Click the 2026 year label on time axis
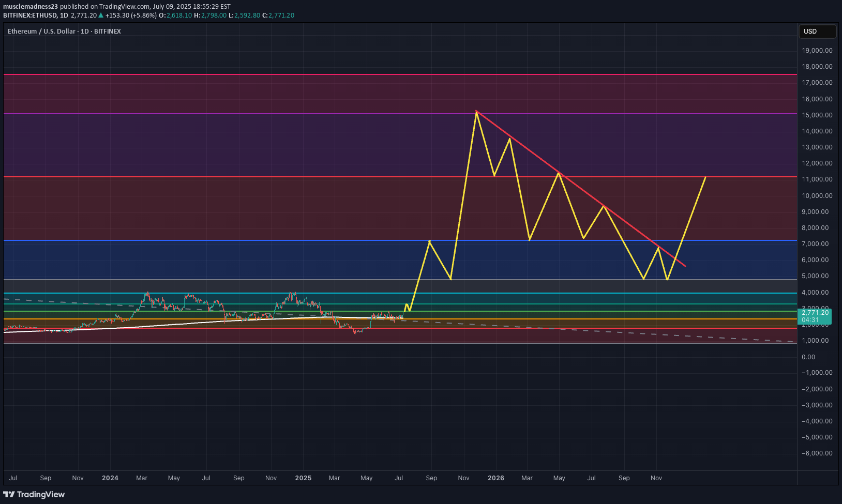 [496, 478]
